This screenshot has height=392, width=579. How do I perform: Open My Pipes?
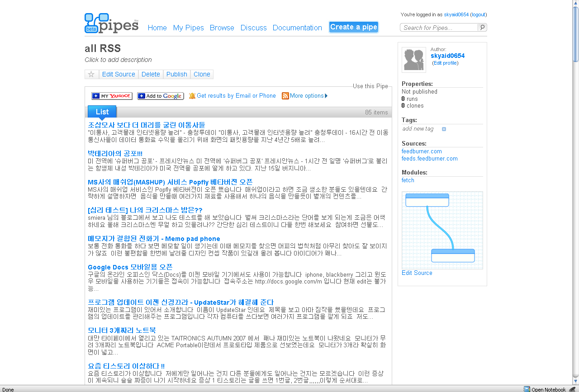189,28
